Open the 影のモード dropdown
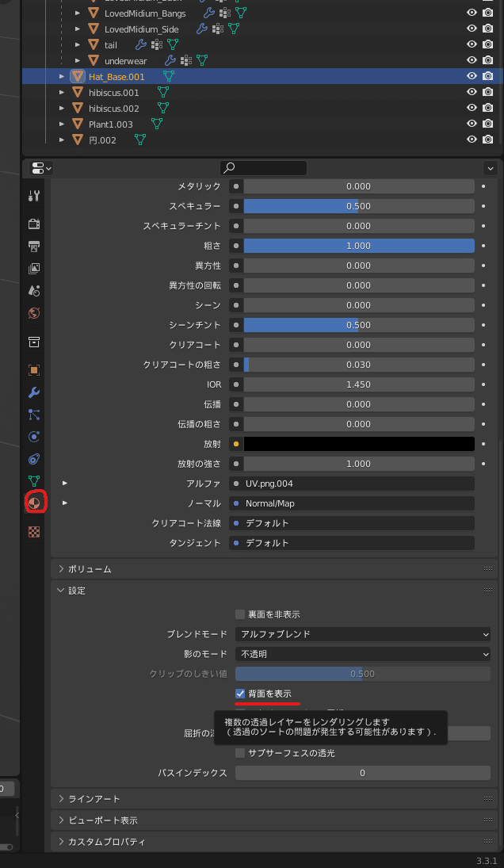The image size is (504, 868). click(x=363, y=654)
